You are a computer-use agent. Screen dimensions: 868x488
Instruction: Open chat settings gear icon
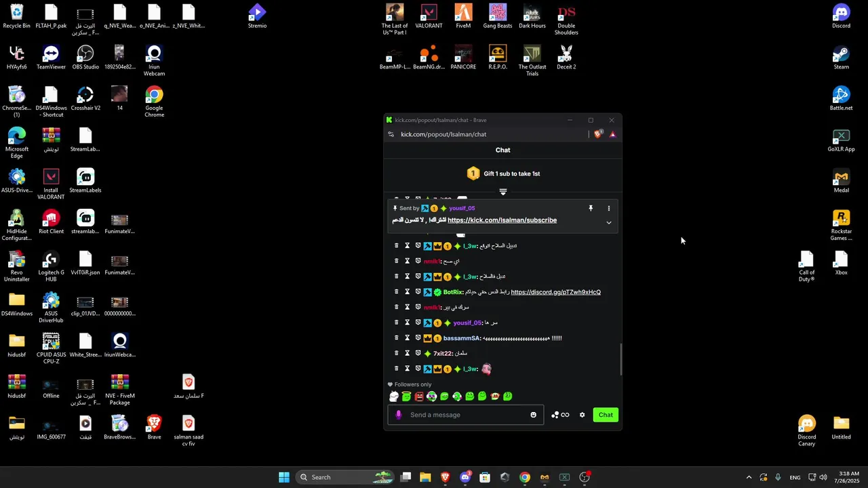582,415
